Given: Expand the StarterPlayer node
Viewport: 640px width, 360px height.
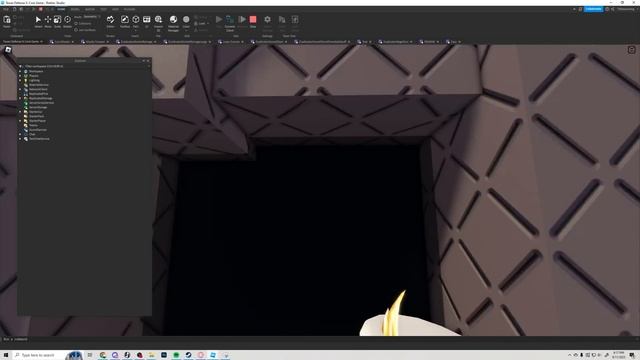Looking at the screenshot, I should pos(20,120).
